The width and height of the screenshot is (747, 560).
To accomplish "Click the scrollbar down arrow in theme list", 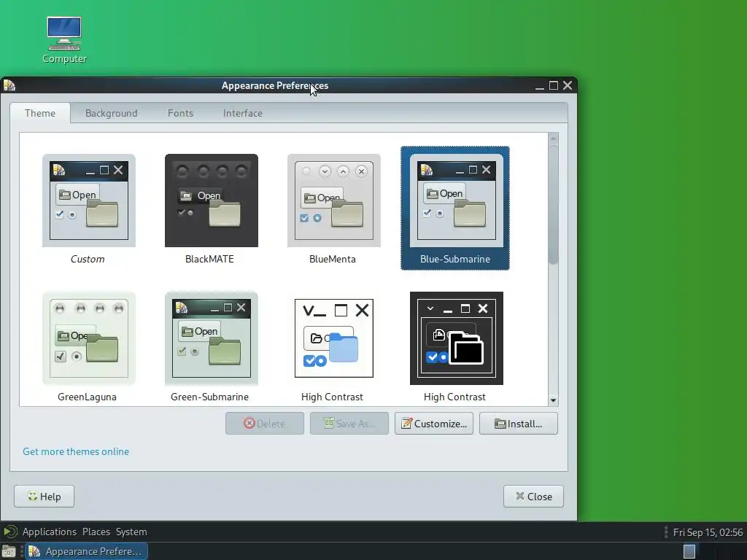I will pyautogui.click(x=553, y=400).
